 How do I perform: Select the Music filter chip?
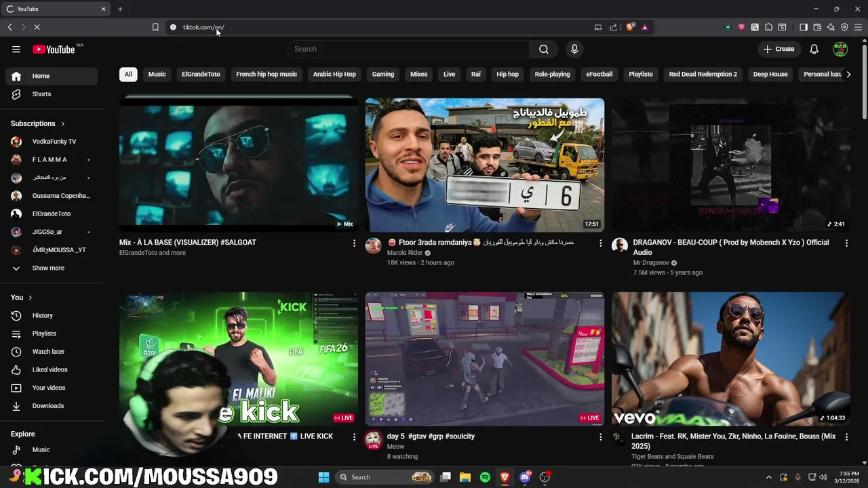[157, 75]
